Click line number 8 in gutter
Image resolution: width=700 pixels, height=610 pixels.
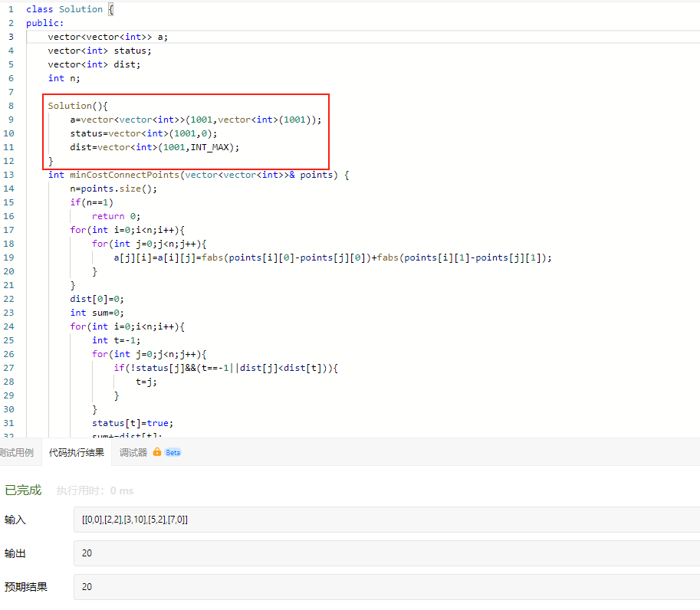tap(11, 106)
